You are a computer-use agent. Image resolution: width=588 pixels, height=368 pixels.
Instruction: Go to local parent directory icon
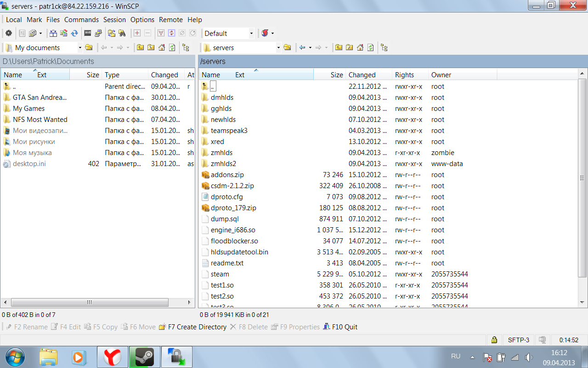point(140,47)
